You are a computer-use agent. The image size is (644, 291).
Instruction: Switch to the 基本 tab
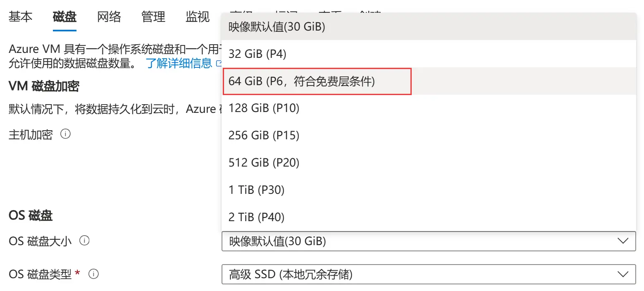coord(21,17)
